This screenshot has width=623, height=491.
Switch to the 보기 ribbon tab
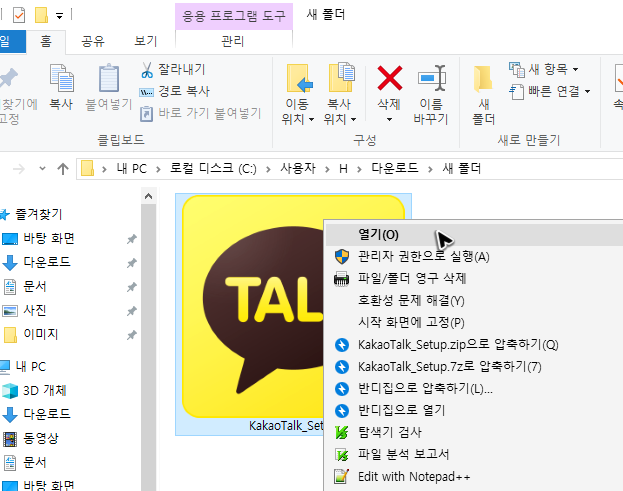click(146, 41)
